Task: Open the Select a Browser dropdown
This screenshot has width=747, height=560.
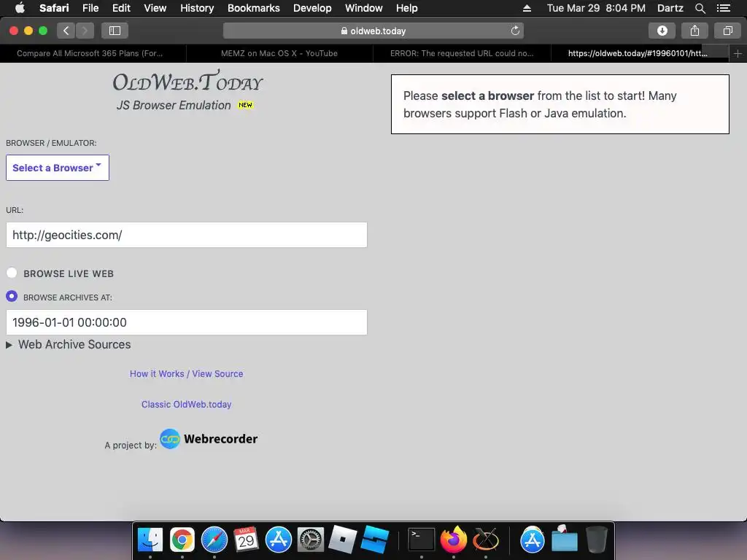Action: tap(58, 168)
